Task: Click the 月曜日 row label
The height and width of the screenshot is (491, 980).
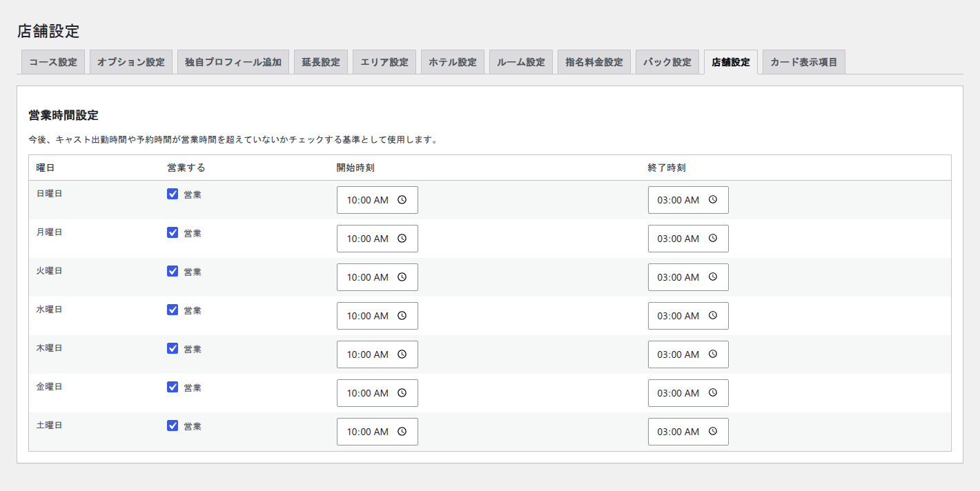Action: [49, 232]
